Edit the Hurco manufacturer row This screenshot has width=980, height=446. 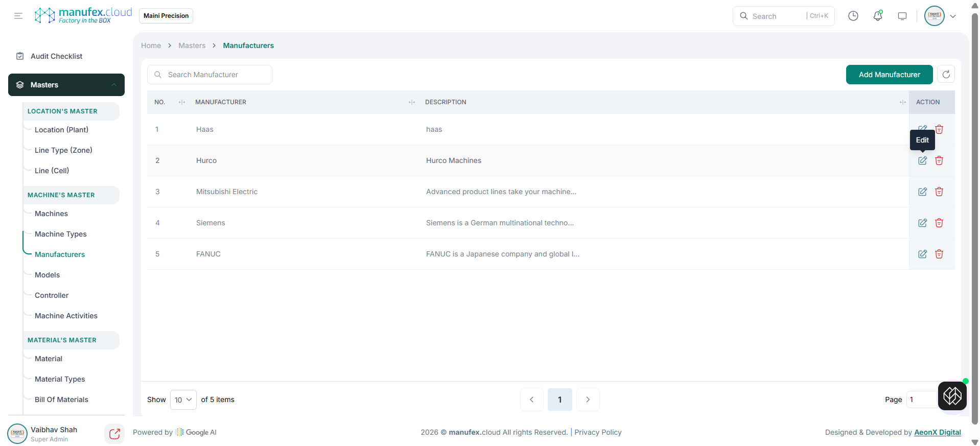pos(922,160)
